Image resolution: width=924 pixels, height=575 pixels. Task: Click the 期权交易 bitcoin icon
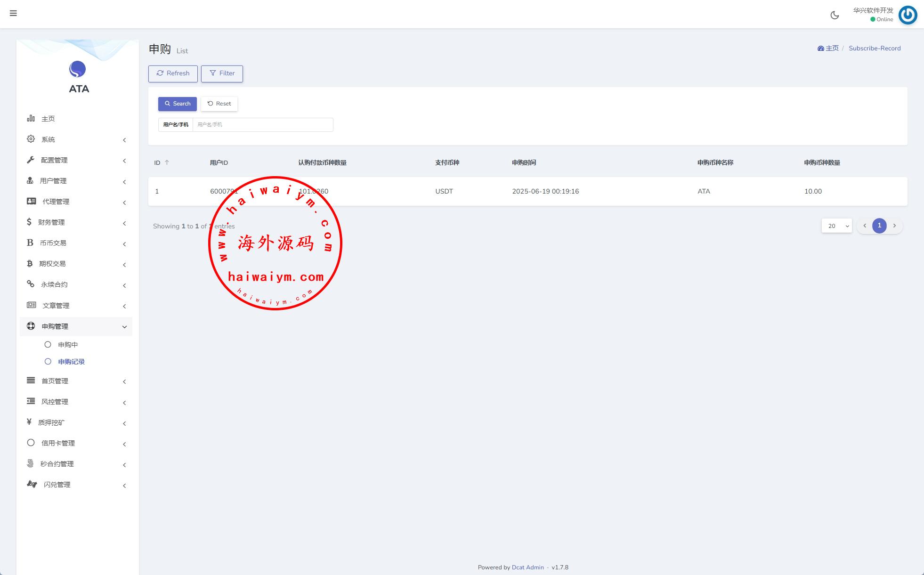30,263
